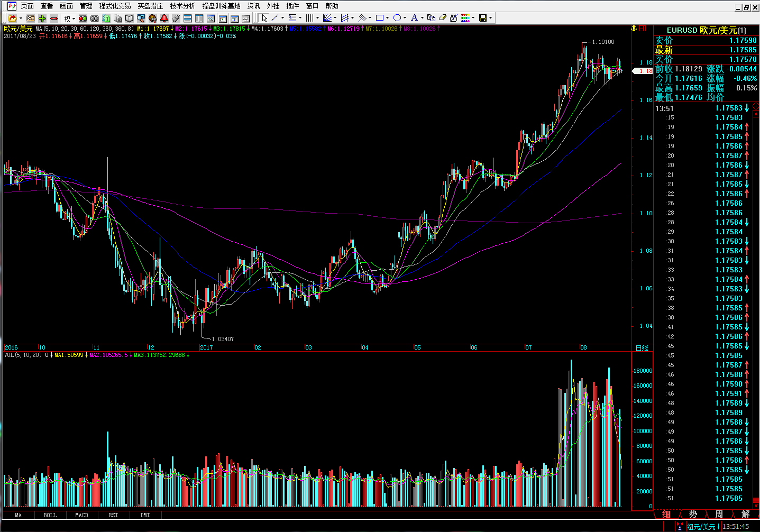The width and height of the screenshot is (760, 532).
Task: Select the 细 tab in quote panel
Action: 666,514
